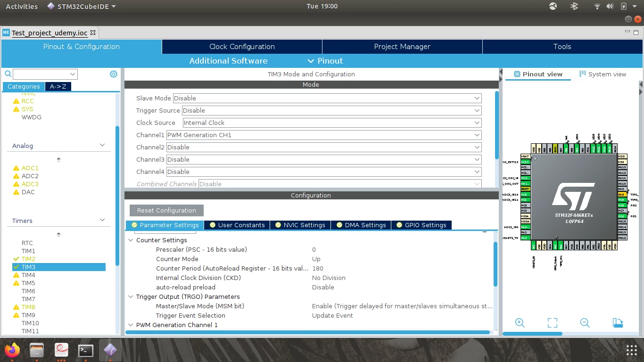Collapse the Trigger Output (TRGO) Parameters group
This screenshot has height=362, width=644.
pyautogui.click(x=131, y=296)
